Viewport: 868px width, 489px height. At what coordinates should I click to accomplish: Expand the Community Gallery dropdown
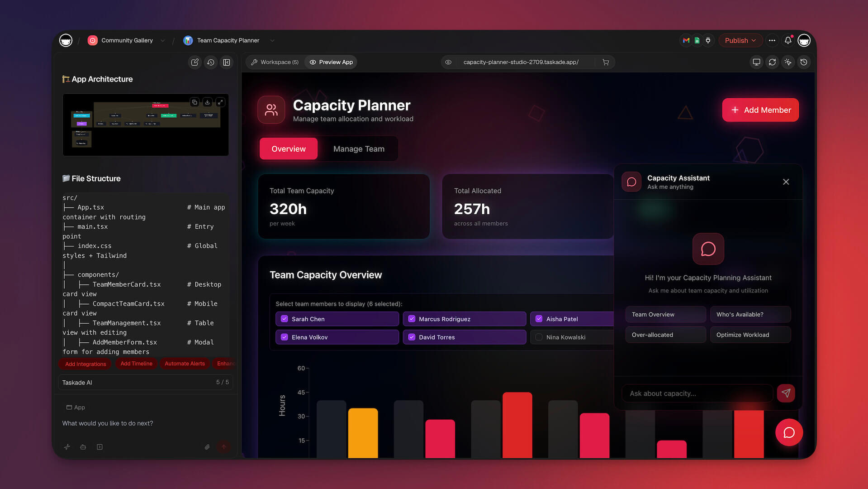click(x=163, y=40)
